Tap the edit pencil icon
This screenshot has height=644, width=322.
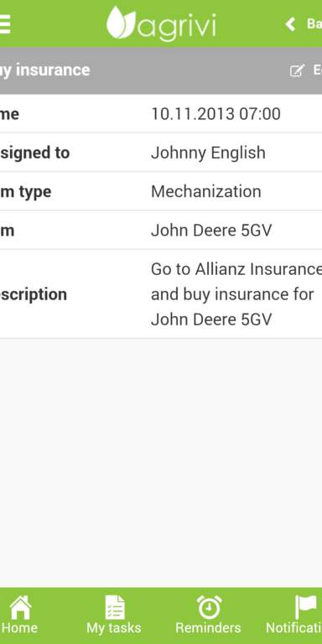click(298, 70)
